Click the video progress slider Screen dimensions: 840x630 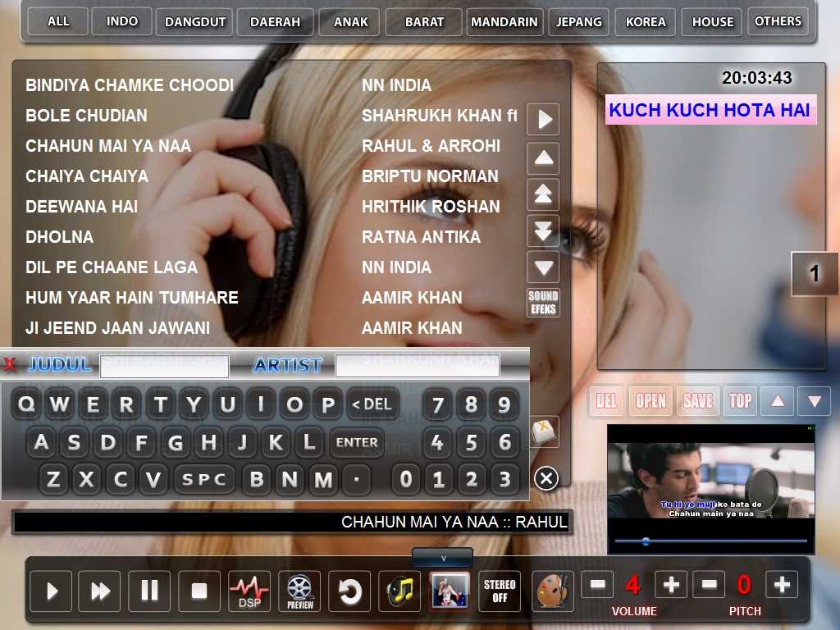pos(711,541)
